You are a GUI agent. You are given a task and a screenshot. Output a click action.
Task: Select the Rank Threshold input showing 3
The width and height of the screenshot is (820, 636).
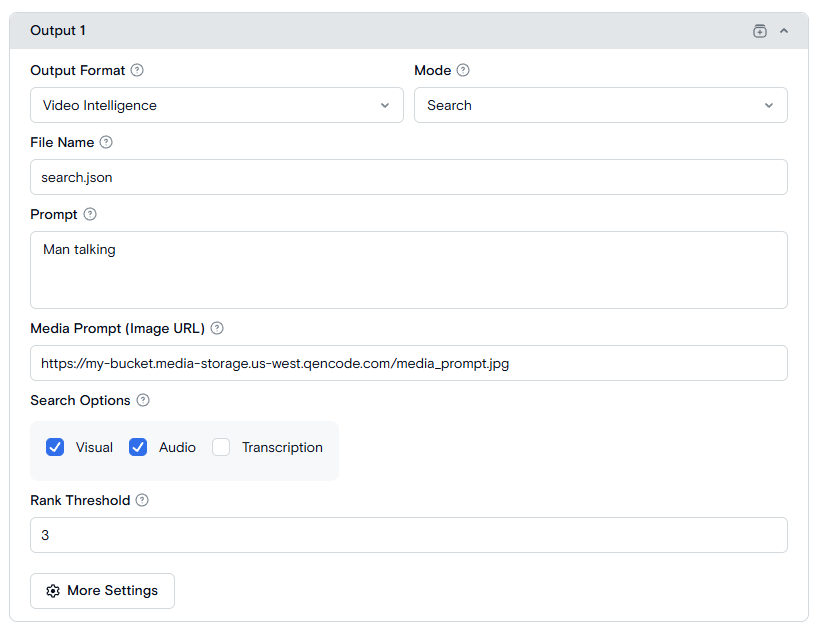pyautogui.click(x=408, y=536)
